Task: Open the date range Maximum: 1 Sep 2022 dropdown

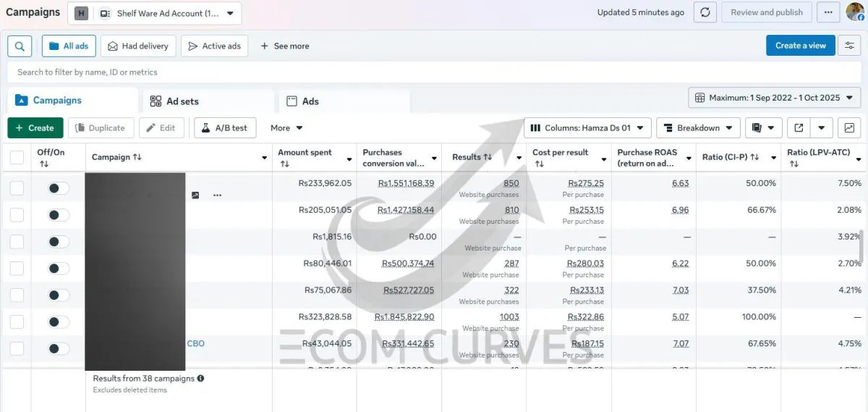Action: click(x=775, y=98)
